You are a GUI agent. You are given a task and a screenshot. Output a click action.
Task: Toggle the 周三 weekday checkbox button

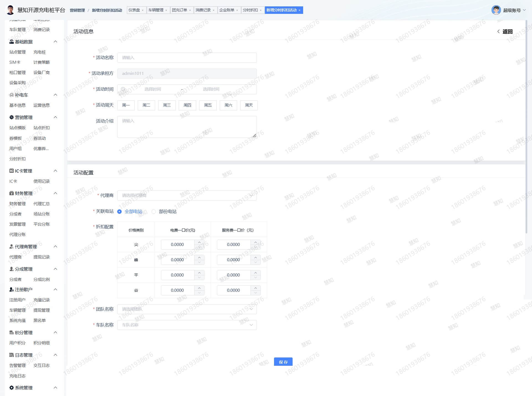(x=167, y=105)
